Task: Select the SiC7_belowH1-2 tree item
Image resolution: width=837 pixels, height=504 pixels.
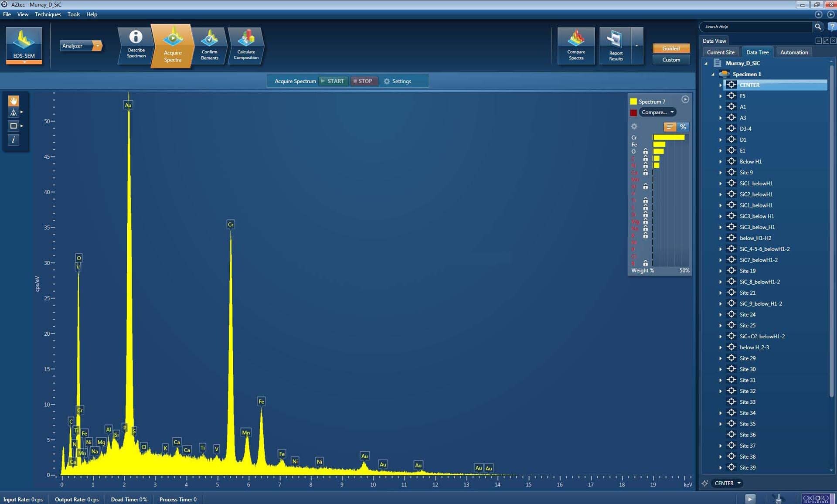Action: [x=759, y=260]
